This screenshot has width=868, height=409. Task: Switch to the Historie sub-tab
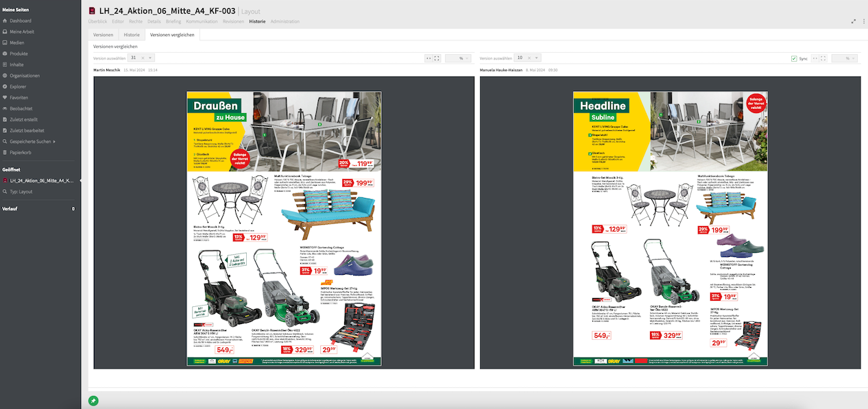coord(132,34)
